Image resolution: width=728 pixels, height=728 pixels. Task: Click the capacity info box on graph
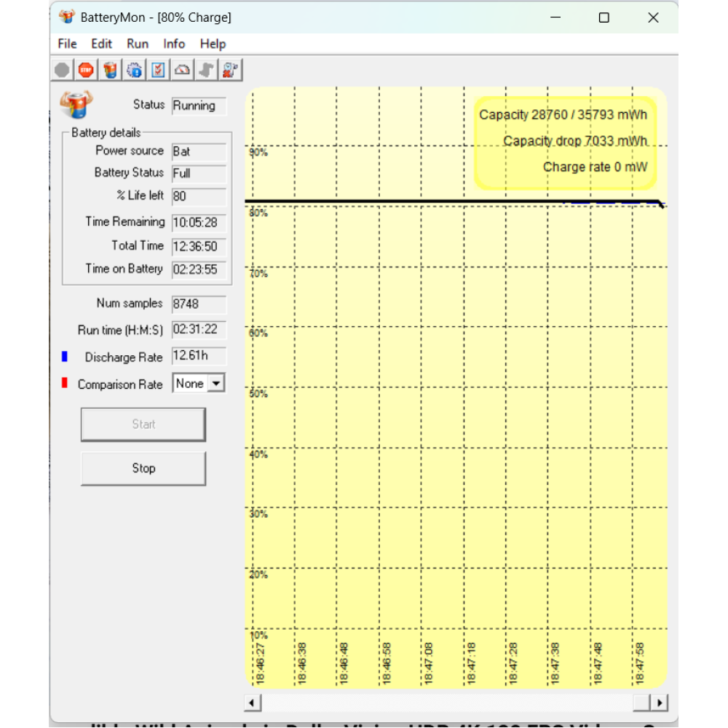pyautogui.click(x=564, y=142)
